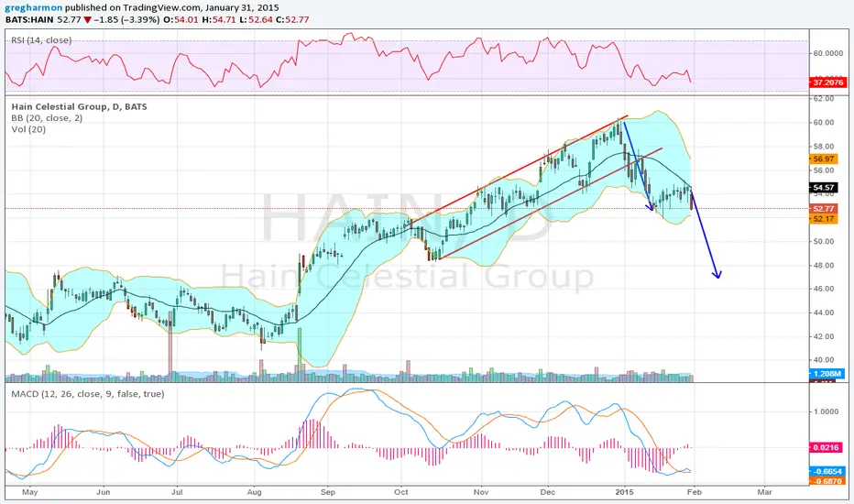Viewport: 854px width, 504px height.
Task: Click the Nov label on the time axis
Action: [481, 492]
